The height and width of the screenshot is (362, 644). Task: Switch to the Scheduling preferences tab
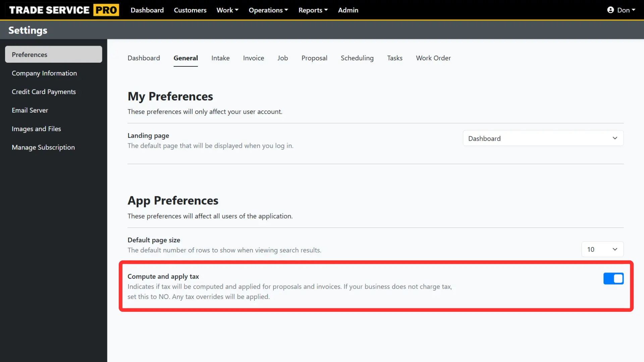tap(357, 58)
